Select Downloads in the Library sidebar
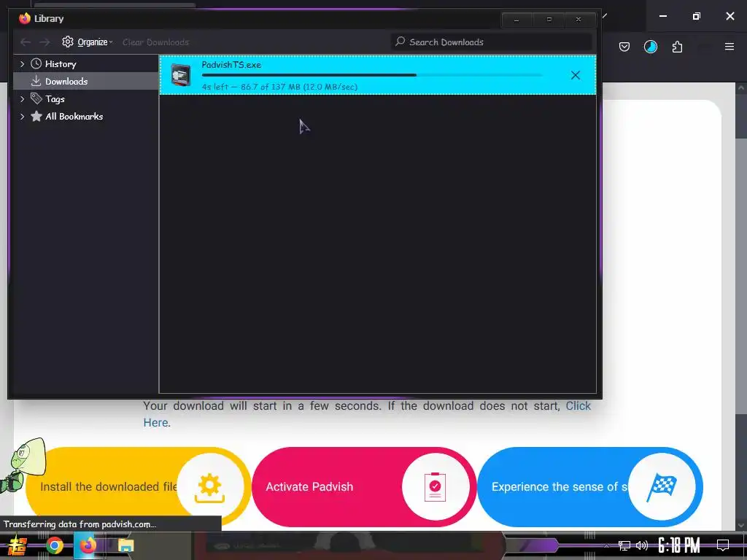747x560 pixels. coord(86,82)
